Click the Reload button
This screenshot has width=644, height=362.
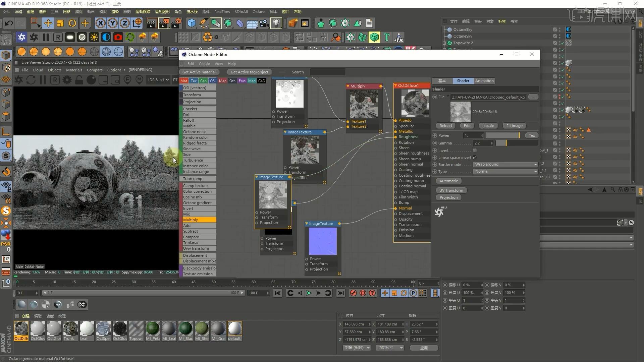coord(445,126)
